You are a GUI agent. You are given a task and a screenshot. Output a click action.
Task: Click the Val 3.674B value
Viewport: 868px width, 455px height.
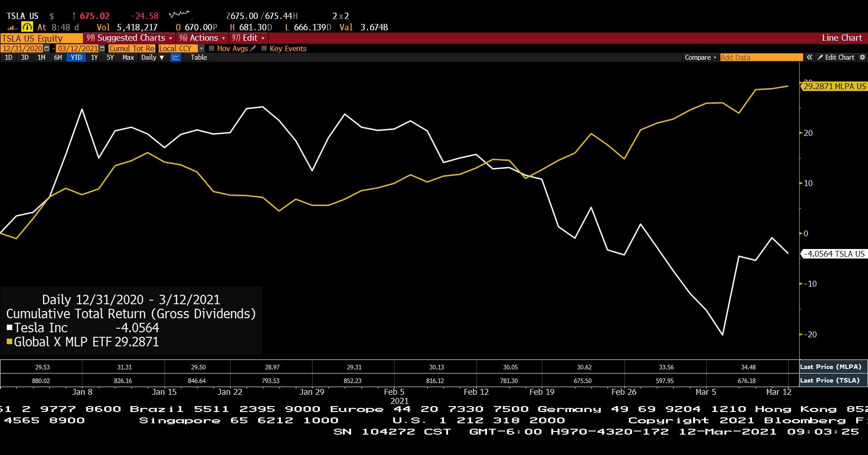click(x=364, y=28)
